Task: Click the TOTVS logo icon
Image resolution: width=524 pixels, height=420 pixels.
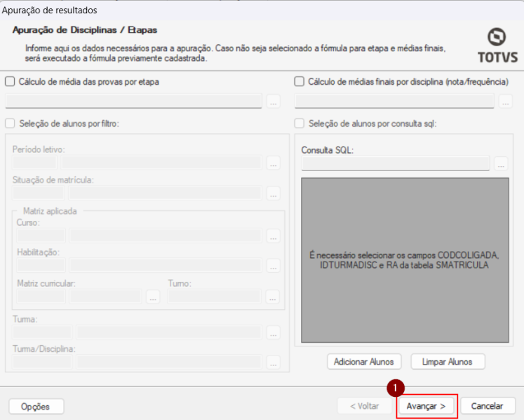Action: tap(497, 38)
